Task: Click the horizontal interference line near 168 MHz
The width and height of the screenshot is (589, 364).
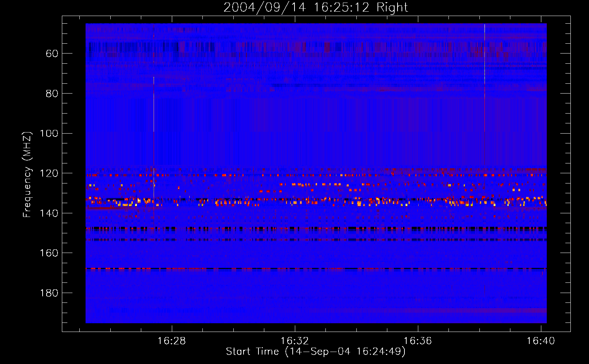Action: (x=316, y=269)
